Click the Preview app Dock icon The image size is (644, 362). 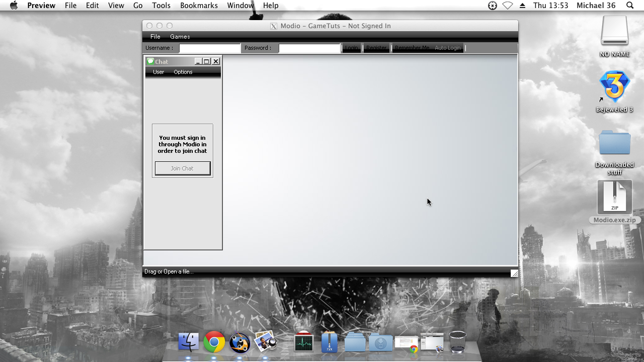[266, 342]
